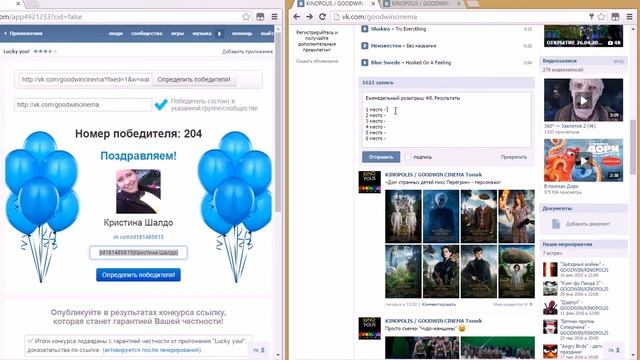This screenshot has height=360, width=640.
Task: Open the red-haired girl poster thumbnail
Action: [516, 216]
